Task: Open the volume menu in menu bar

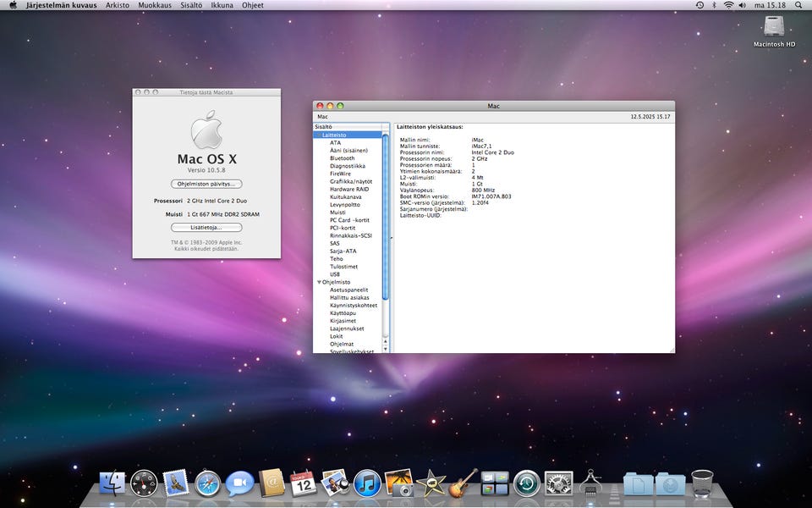Action: click(x=743, y=5)
